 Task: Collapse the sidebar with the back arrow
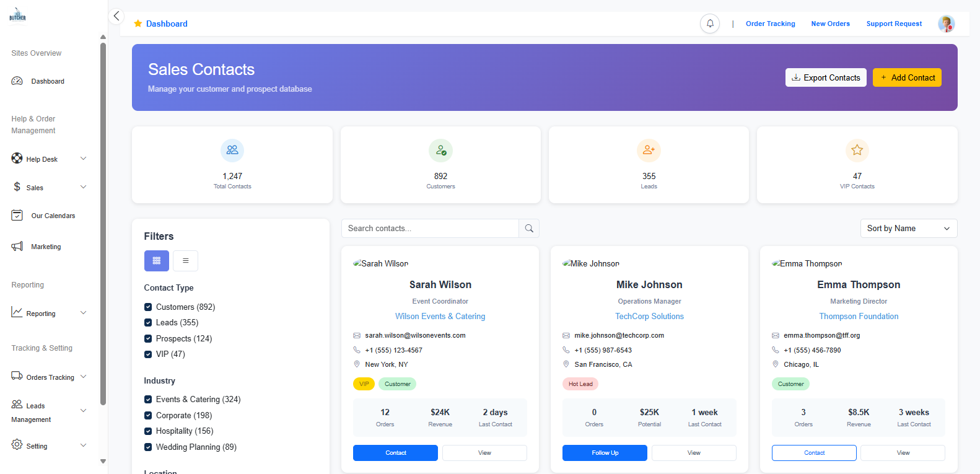(116, 16)
